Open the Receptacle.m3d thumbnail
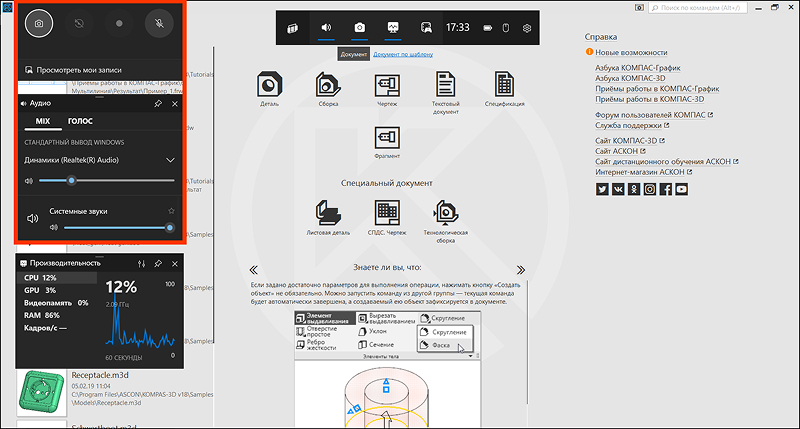Screen dimensions: 800x429 tap(42, 392)
